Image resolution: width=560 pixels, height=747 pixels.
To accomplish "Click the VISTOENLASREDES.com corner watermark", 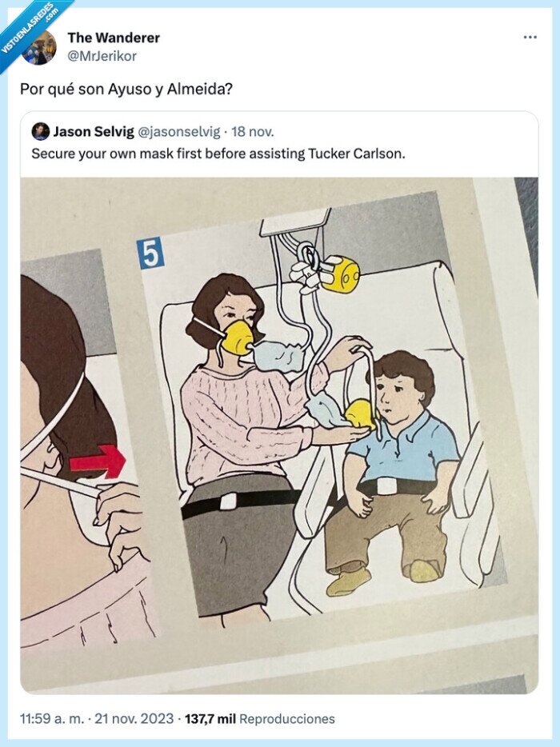I will 32,28.
